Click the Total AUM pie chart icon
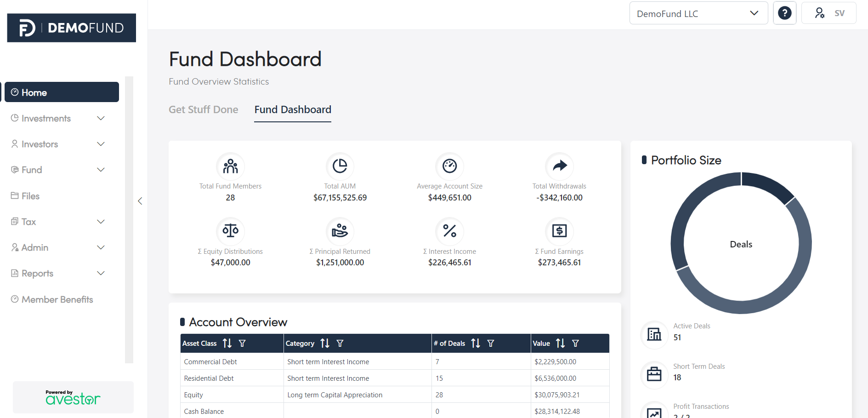 [340, 166]
